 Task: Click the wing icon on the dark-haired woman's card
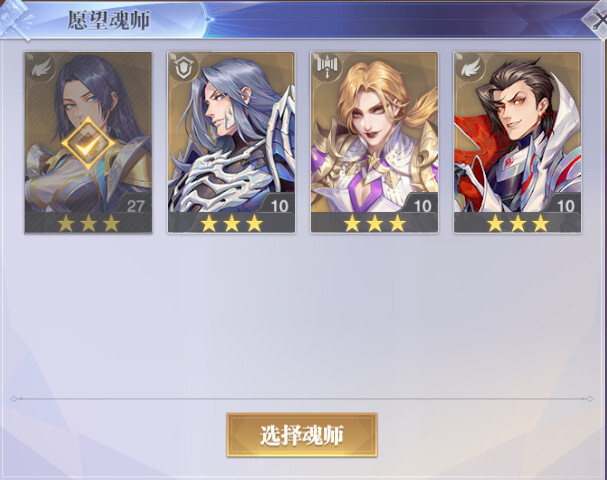41,68
